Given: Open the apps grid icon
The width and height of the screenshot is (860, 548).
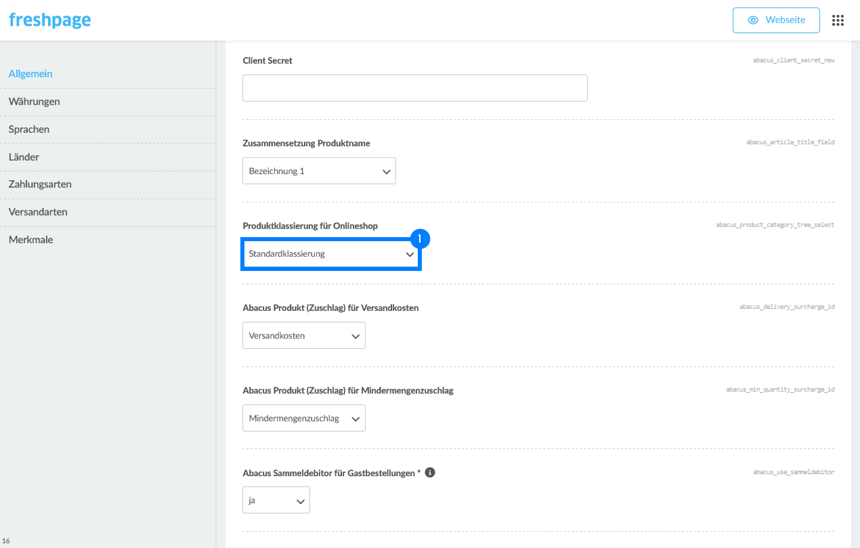Looking at the screenshot, I should pos(838,20).
